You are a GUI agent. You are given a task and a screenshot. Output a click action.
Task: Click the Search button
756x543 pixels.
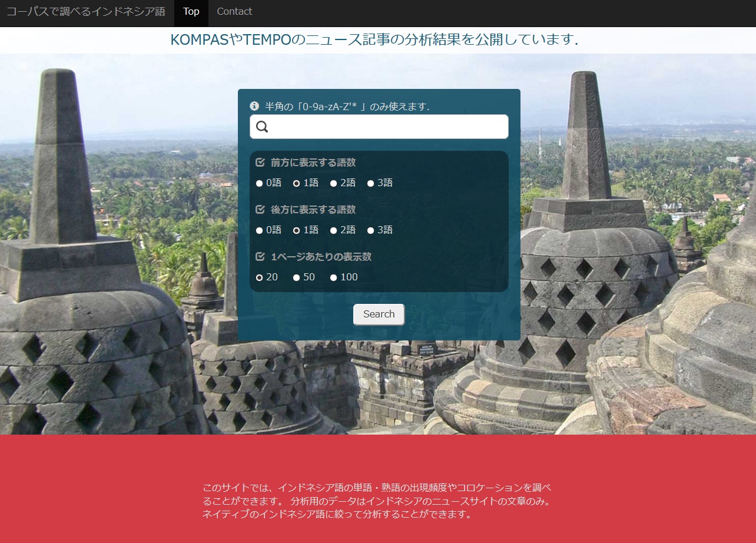point(379,314)
